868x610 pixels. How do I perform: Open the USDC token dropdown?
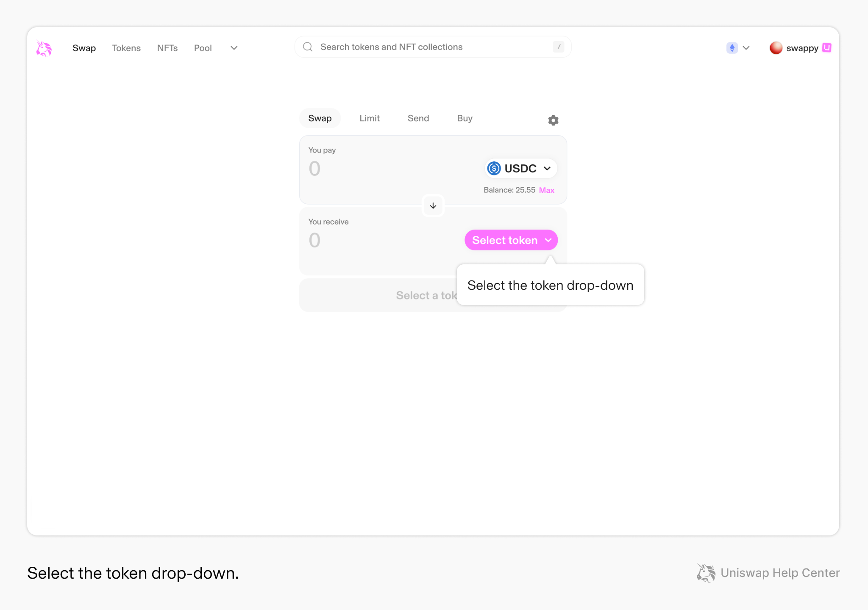520,169
